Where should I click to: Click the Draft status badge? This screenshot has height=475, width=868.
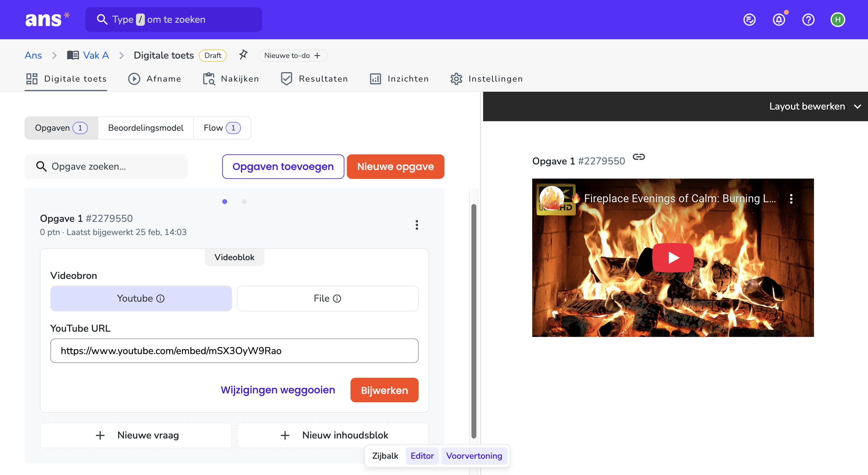(x=213, y=56)
